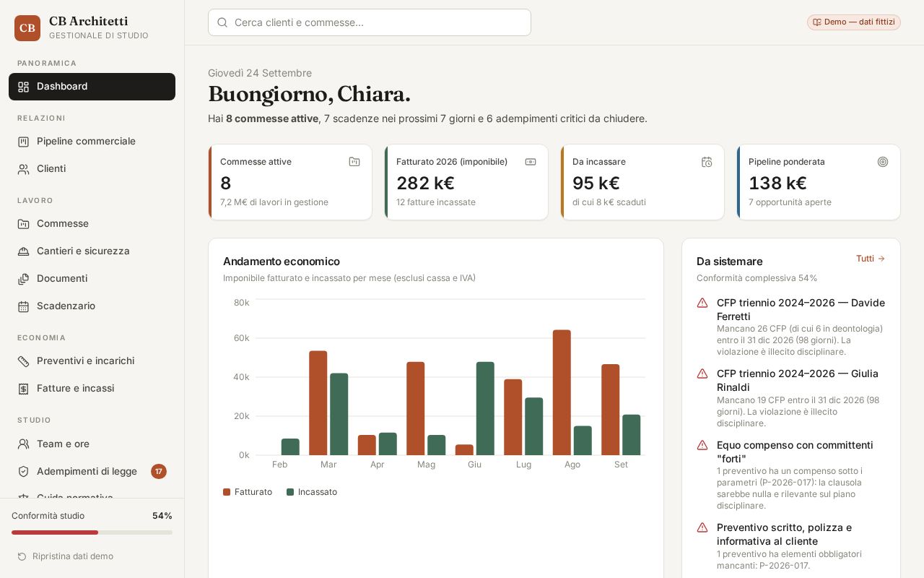Click the Adempimenti di legge shield icon
This screenshot has height=578, width=924.
point(23,471)
